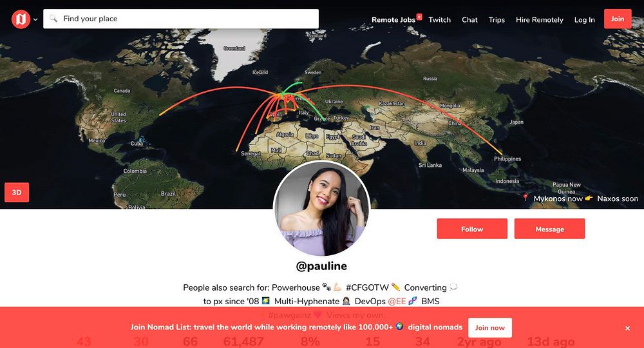Open pauline's profile photo
Viewport: 644px width, 348px height.
click(321, 209)
